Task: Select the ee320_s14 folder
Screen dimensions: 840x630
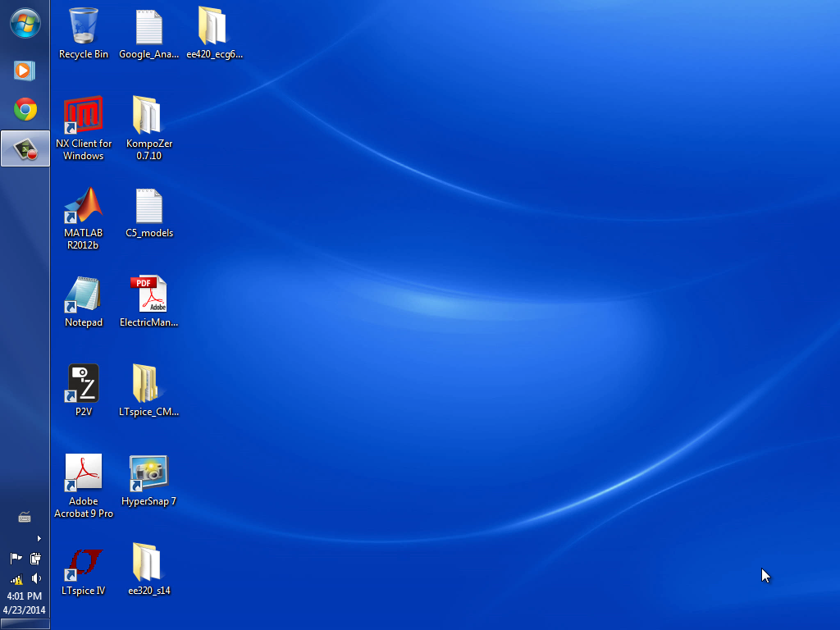Action: coord(149,571)
